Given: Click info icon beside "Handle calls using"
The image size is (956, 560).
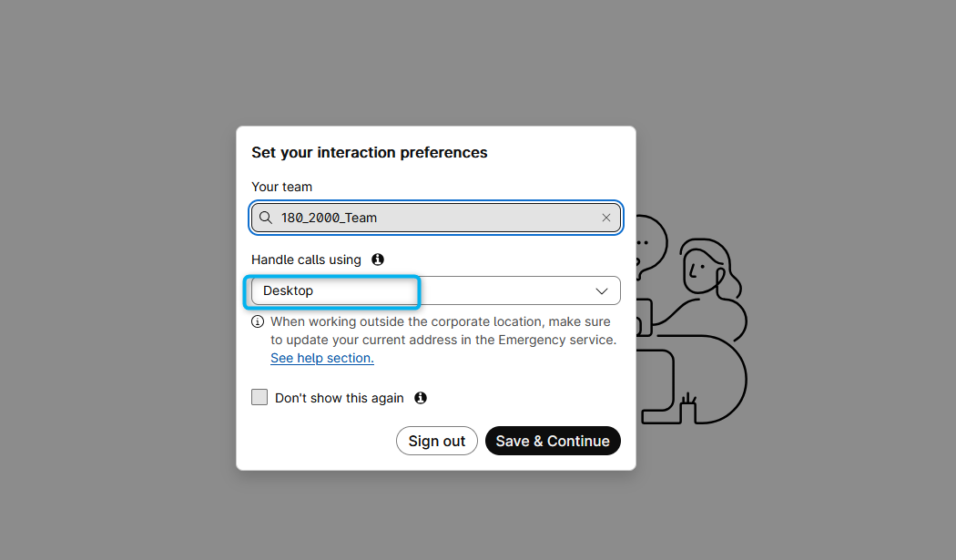Looking at the screenshot, I should (378, 260).
